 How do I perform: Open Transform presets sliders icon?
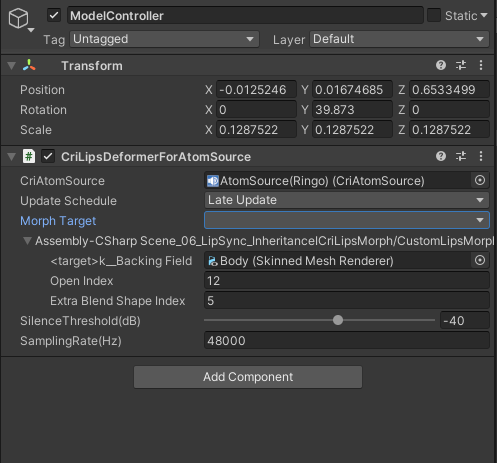(x=461, y=65)
